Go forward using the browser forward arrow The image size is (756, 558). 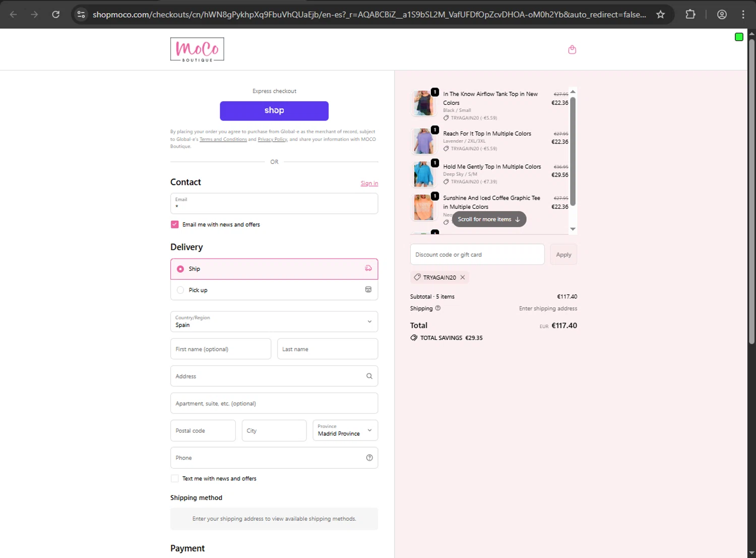point(34,15)
